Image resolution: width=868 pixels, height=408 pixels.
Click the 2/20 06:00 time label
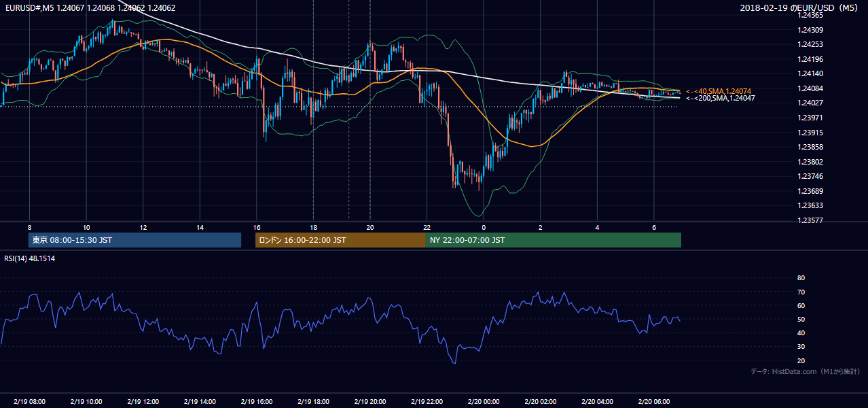tap(653, 402)
